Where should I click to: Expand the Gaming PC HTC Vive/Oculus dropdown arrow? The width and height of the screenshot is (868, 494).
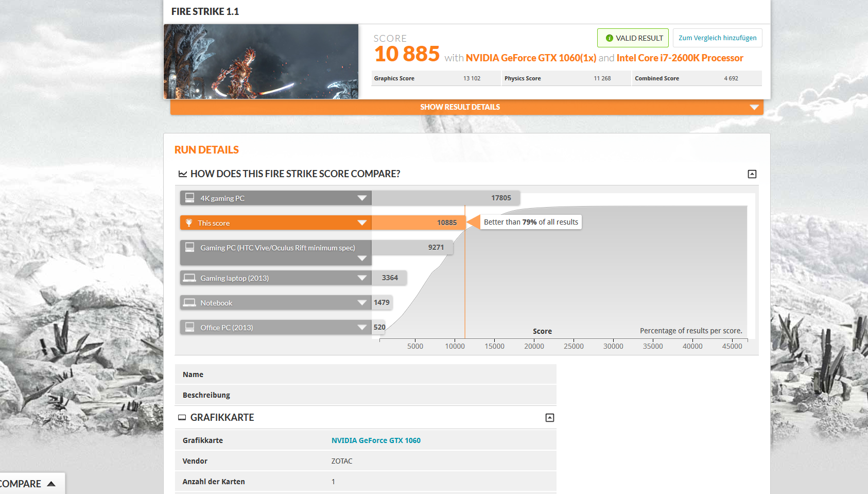(x=362, y=259)
